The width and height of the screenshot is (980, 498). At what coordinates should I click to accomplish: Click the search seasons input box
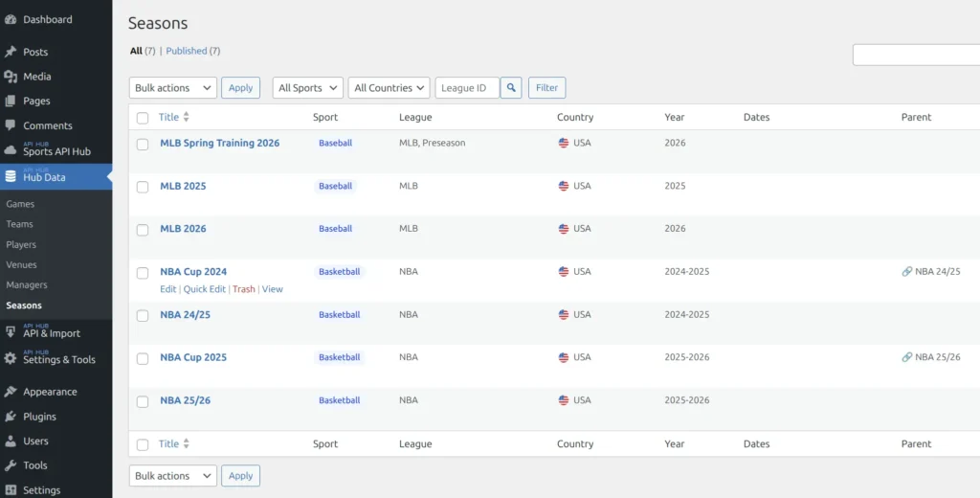(916, 55)
